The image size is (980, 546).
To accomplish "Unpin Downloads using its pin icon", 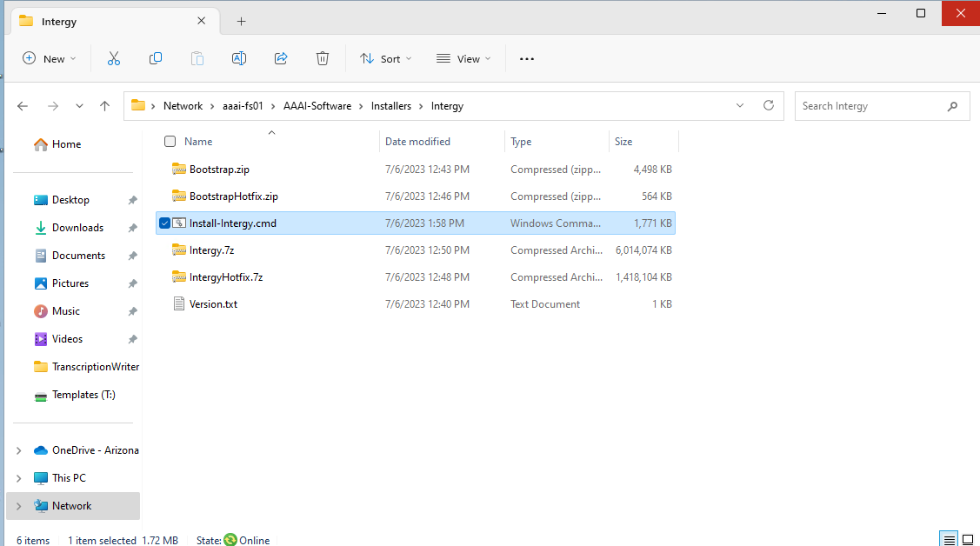I will [132, 228].
